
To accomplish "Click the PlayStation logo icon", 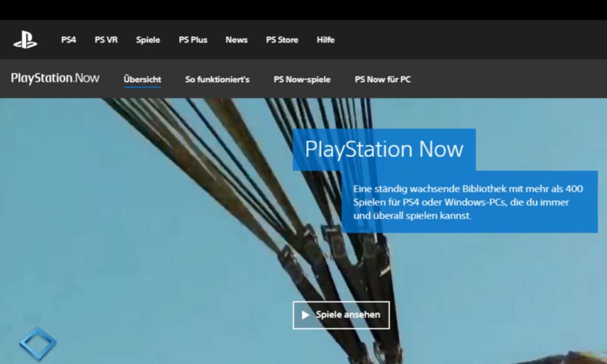I will click(x=25, y=40).
